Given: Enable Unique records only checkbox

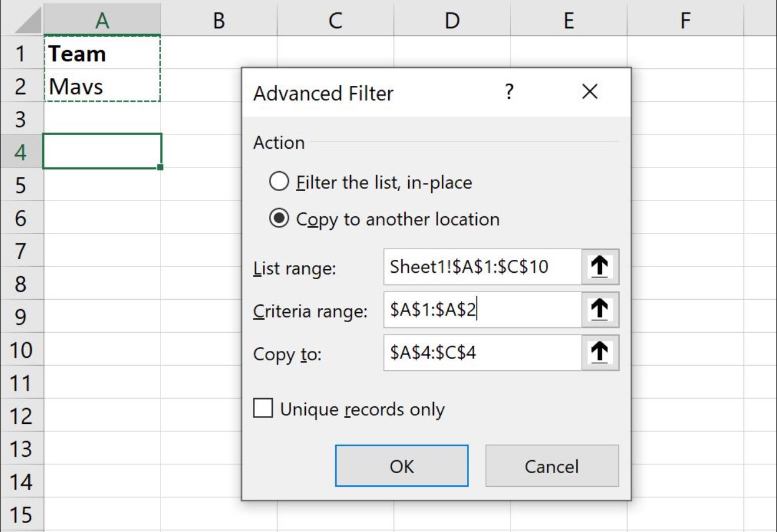Looking at the screenshot, I should (263, 408).
